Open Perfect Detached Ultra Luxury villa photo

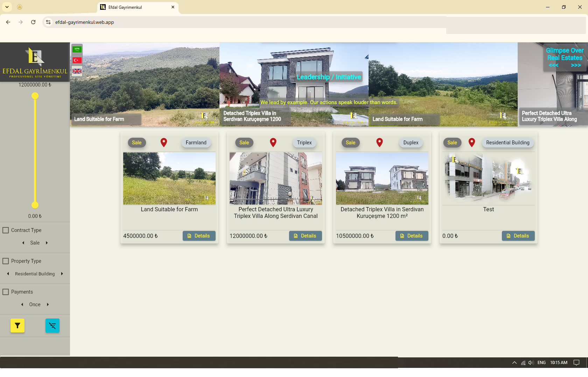pos(276,178)
